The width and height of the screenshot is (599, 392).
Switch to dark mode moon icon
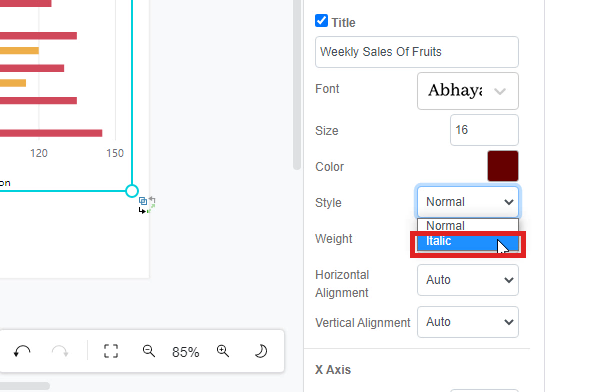(x=261, y=351)
